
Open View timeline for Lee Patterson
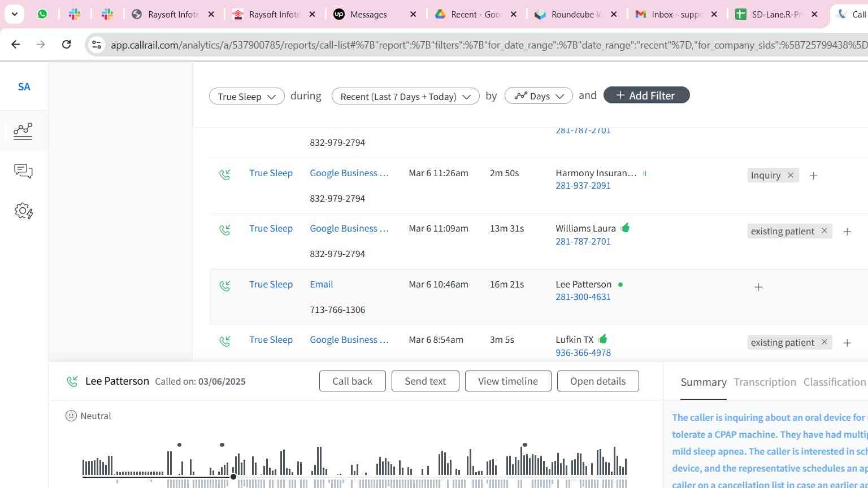coord(508,381)
